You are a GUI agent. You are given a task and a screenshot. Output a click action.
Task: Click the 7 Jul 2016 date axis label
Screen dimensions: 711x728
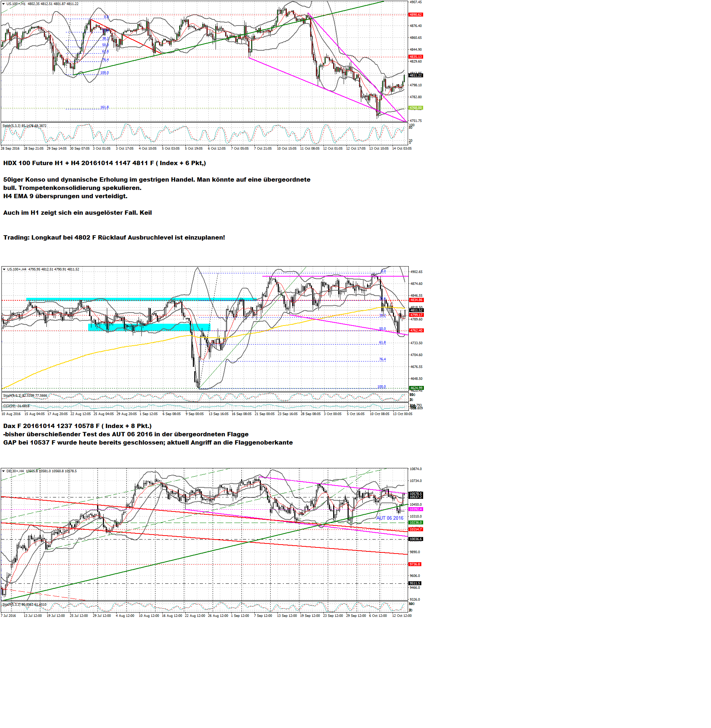tap(9, 616)
